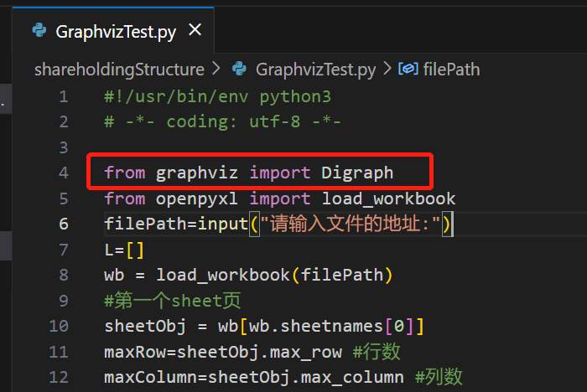Close the GraphvizTest.py tab
This screenshot has width=587, height=392.
point(195,29)
